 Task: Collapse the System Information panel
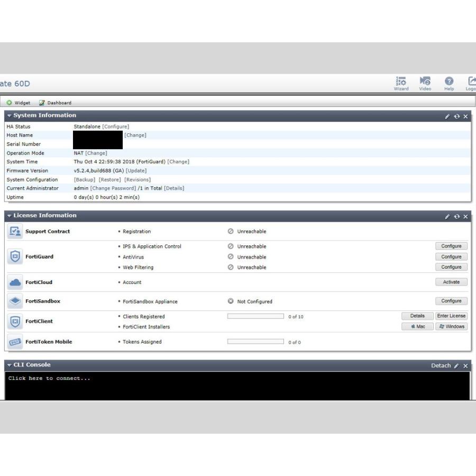click(11, 115)
